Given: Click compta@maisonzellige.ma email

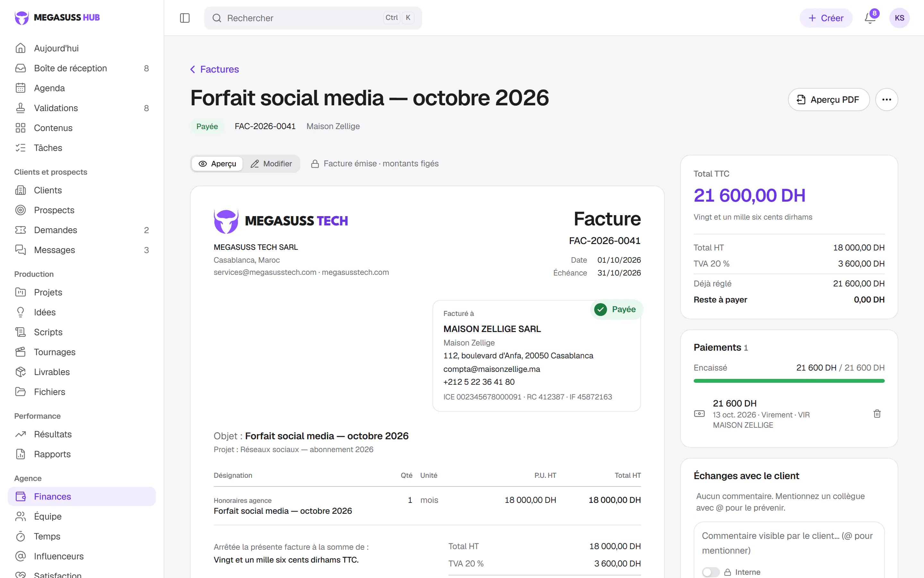Looking at the screenshot, I should point(492,369).
